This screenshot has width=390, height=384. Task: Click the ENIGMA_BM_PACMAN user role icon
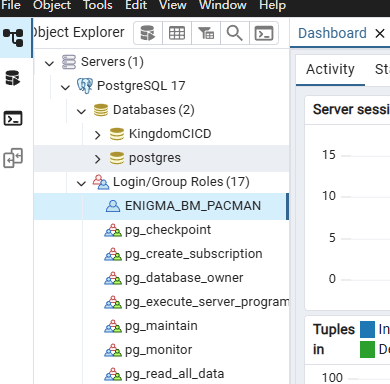coord(113,206)
